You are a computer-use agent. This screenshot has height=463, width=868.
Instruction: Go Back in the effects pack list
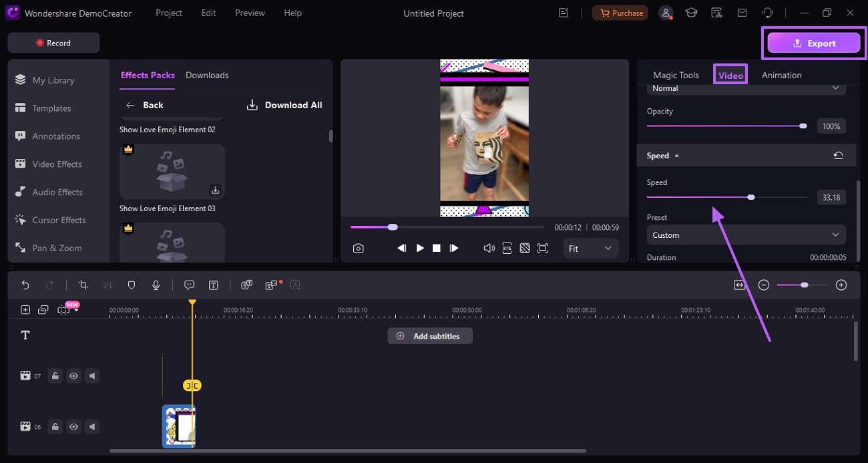144,105
